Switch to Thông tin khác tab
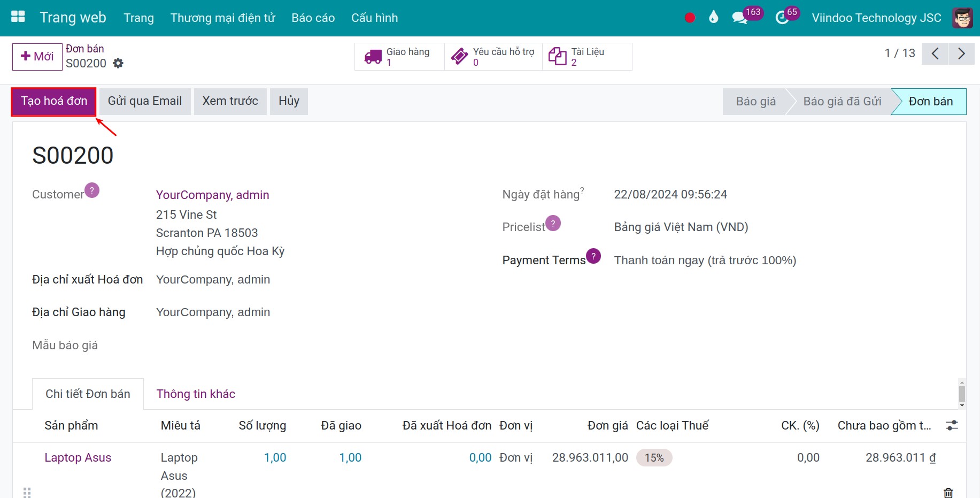The height and width of the screenshot is (498, 980). 196,394
